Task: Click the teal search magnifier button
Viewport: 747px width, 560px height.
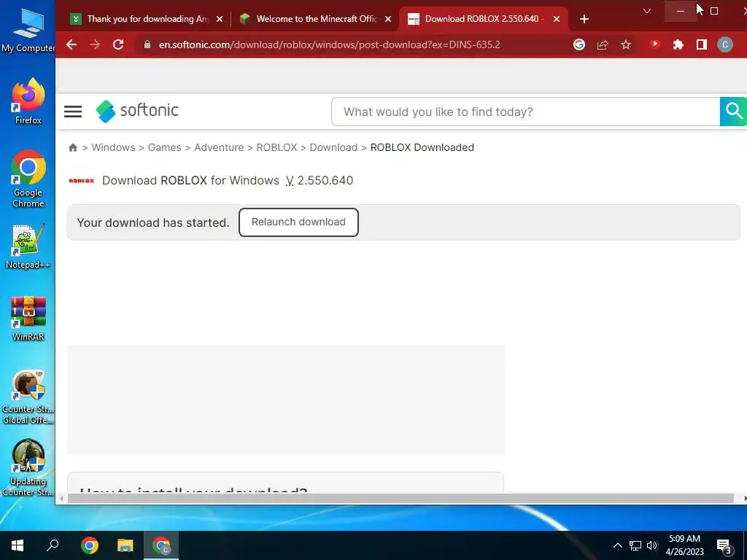Action: pos(733,112)
